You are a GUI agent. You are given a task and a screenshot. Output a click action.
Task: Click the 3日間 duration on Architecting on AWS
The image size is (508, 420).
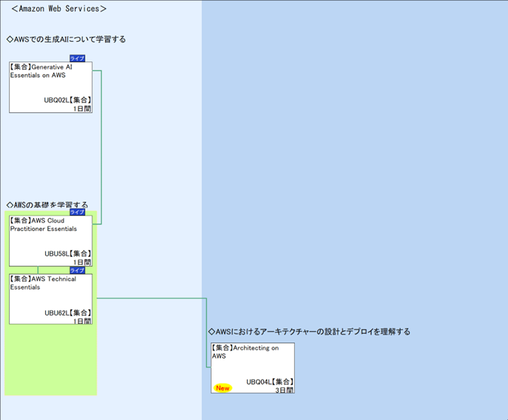(x=284, y=390)
